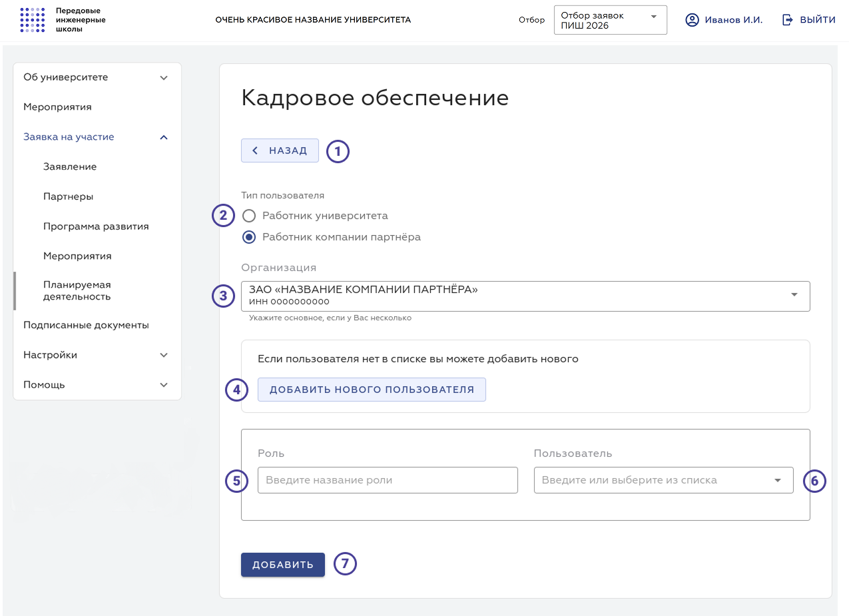Click the user profile avatar icon

693,20
